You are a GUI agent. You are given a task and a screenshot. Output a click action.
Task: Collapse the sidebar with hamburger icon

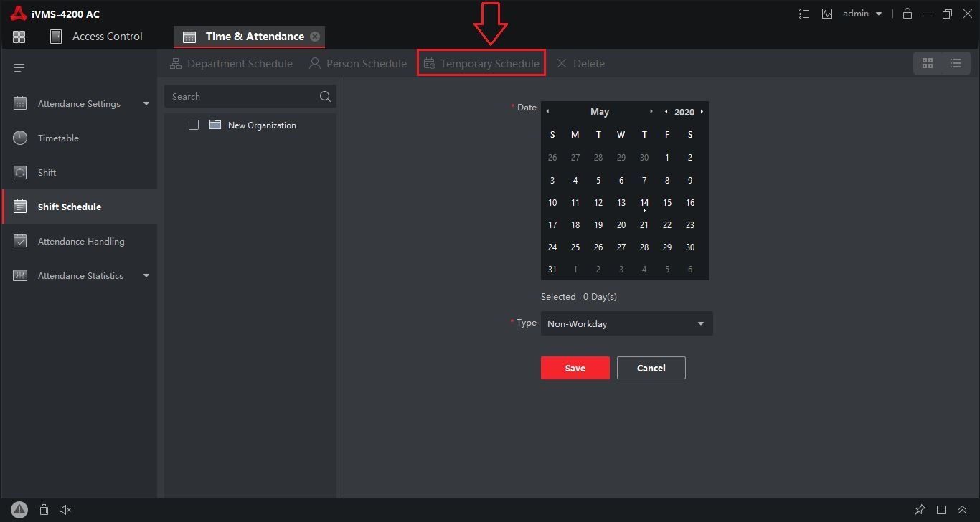[19, 68]
